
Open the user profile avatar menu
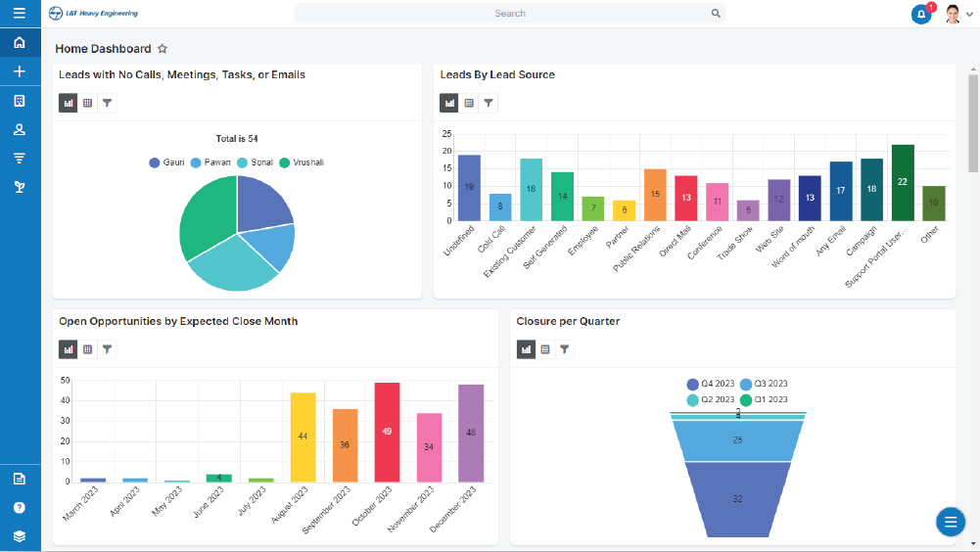953,15
